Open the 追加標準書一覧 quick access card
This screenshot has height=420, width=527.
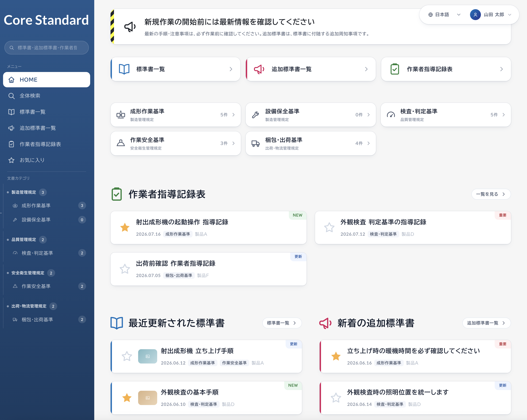tap(311, 69)
